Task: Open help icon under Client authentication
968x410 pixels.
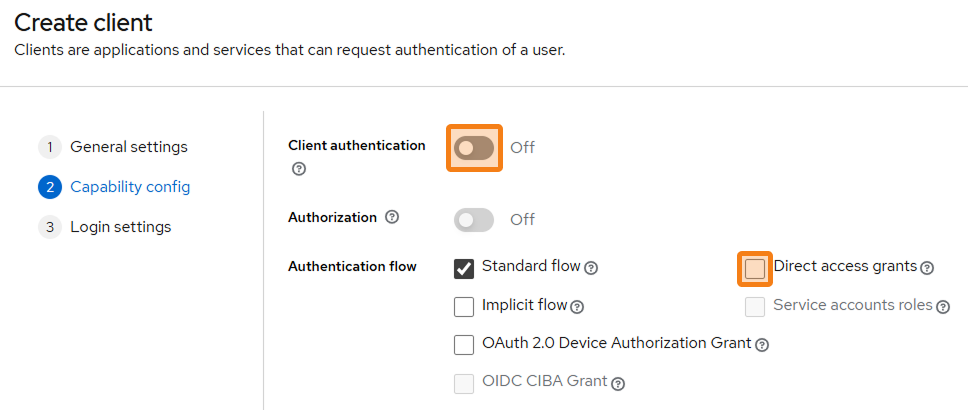Action: 298,169
